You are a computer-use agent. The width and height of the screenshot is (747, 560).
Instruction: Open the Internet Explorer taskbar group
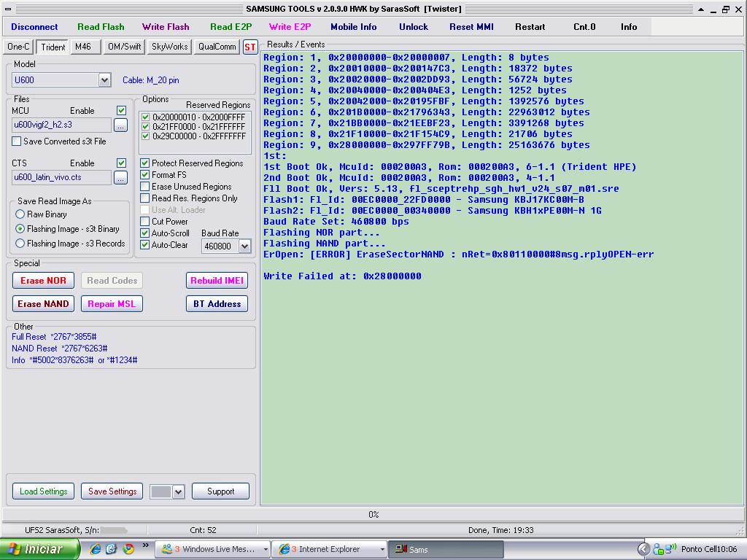click(329, 550)
